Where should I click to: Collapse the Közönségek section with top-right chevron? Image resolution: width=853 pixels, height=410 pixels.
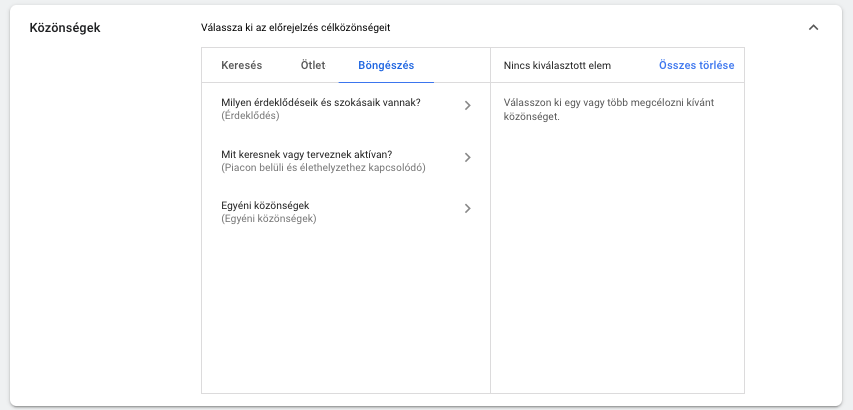click(813, 28)
